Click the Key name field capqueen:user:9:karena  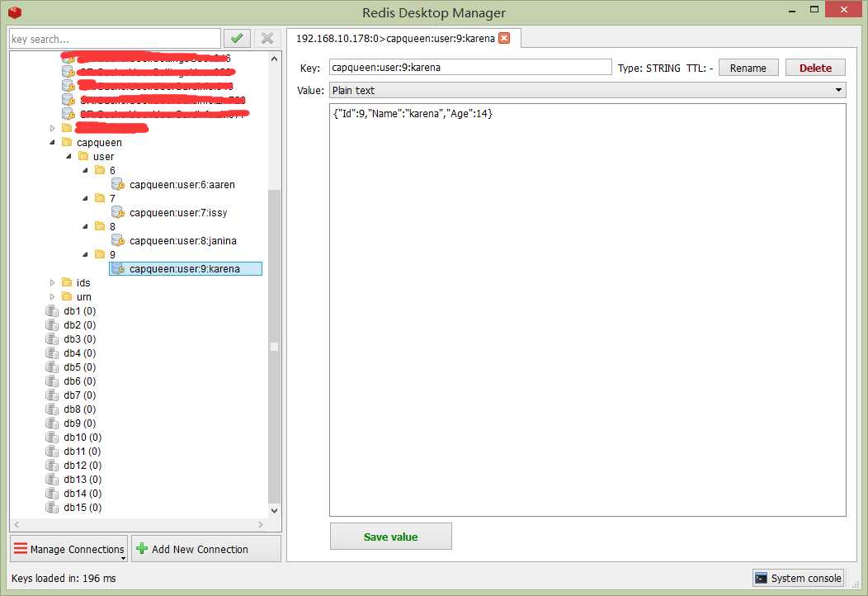(470, 68)
